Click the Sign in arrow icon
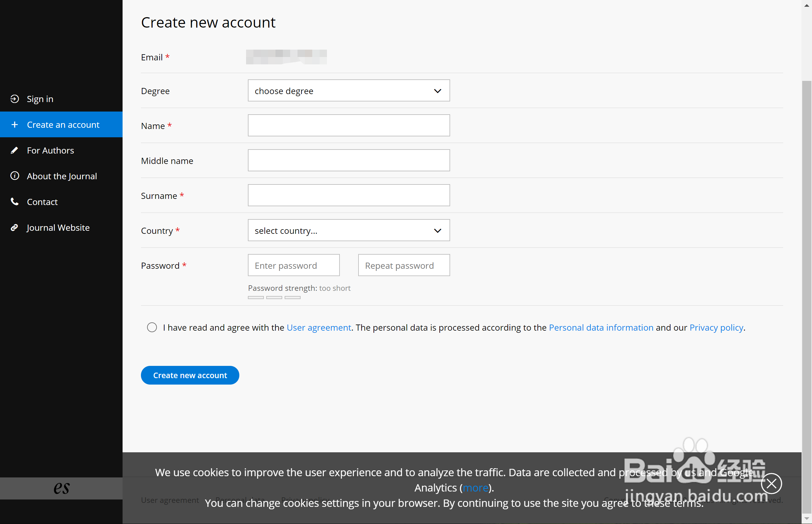The image size is (812, 524). click(15, 99)
